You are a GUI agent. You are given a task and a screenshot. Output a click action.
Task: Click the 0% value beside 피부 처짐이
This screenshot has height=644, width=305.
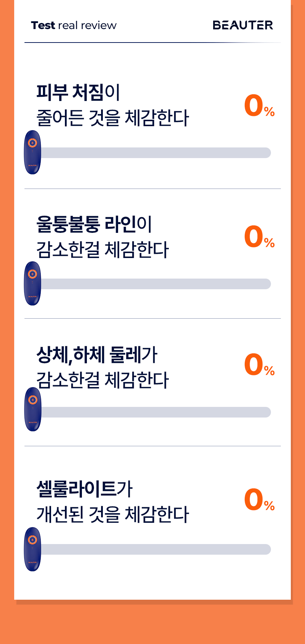(x=260, y=106)
